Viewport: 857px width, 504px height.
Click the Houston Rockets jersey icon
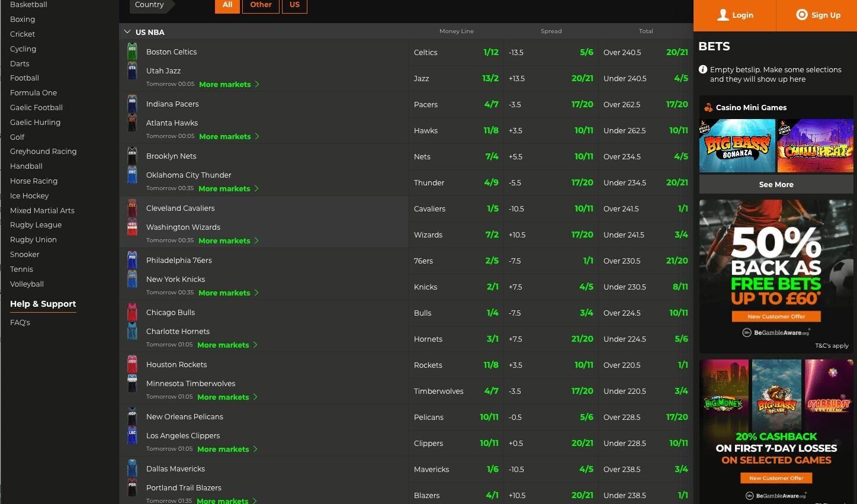132,364
